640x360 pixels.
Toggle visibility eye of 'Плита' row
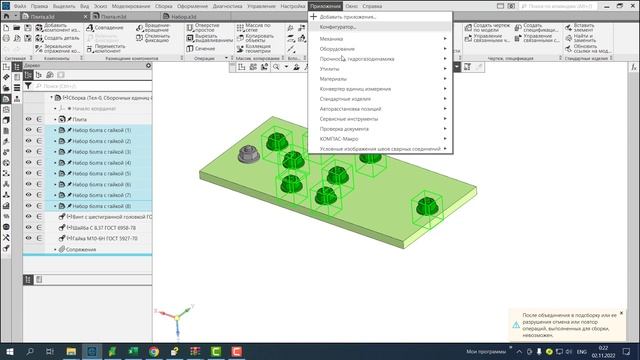pyautogui.click(x=28, y=119)
